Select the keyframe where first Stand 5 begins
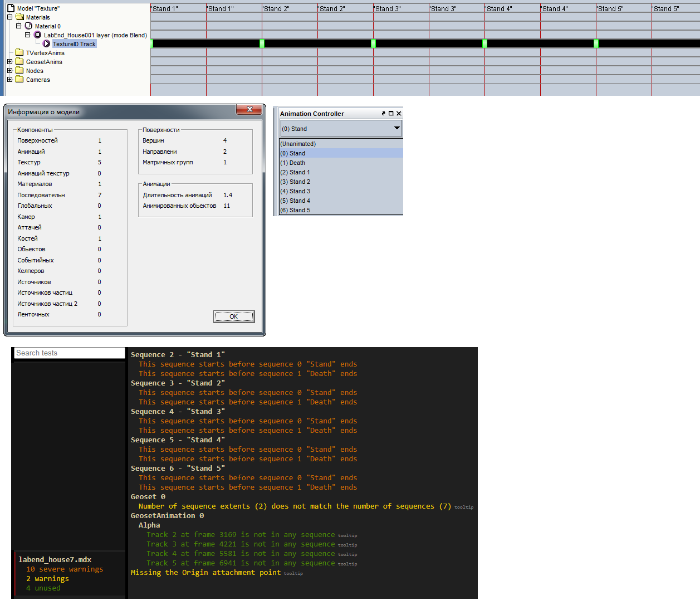This screenshot has width=700, height=605. (x=596, y=43)
